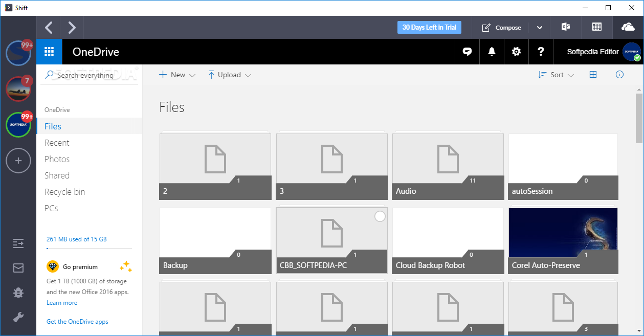Click the search magnifier icon
The width and height of the screenshot is (644, 336).
click(50, 75)
